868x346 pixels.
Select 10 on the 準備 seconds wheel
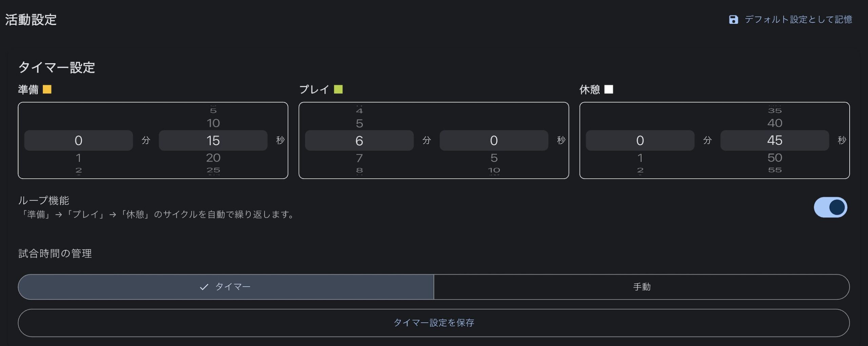click(213, 123)
